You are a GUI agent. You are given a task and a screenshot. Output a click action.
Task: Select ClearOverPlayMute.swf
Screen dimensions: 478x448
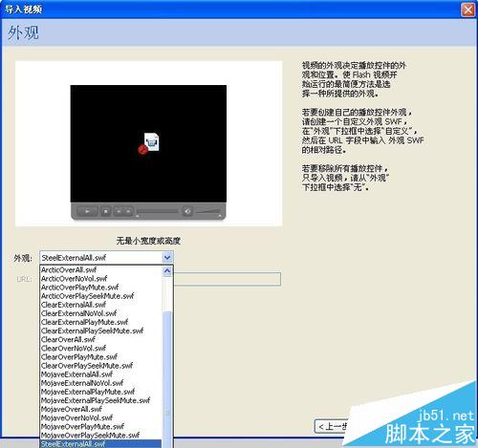point(100,357)
